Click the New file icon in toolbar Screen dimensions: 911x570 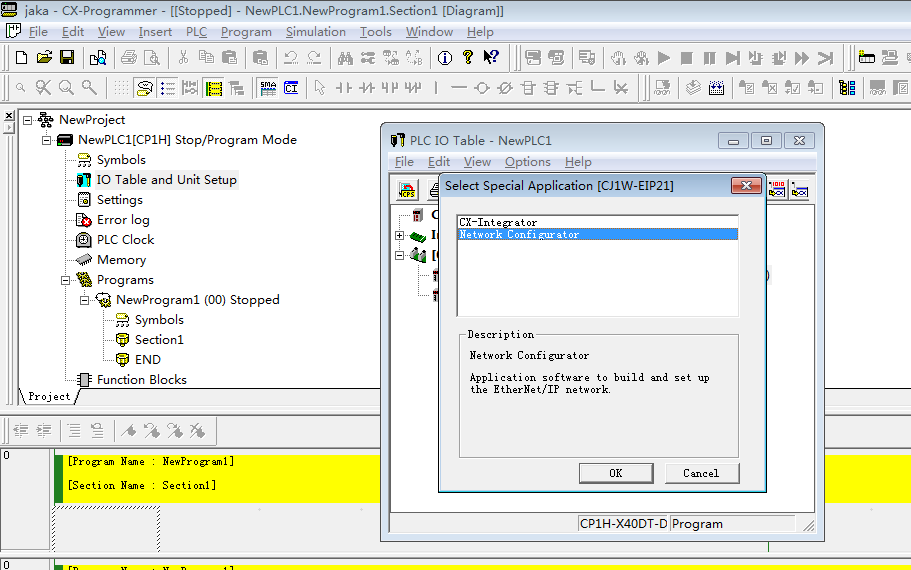(20, 58)
